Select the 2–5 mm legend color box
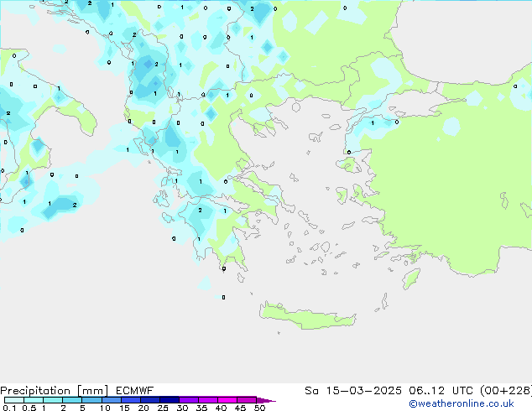 [x=72, y=400]
